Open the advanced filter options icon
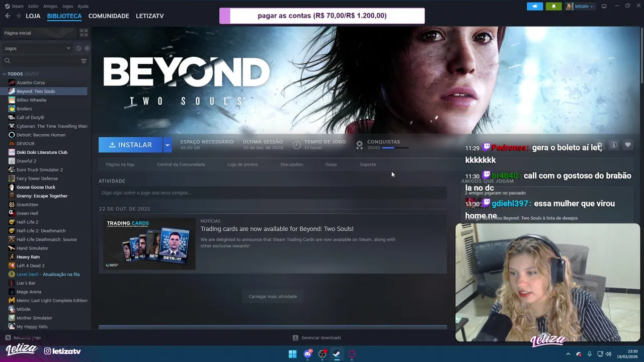 84,61
